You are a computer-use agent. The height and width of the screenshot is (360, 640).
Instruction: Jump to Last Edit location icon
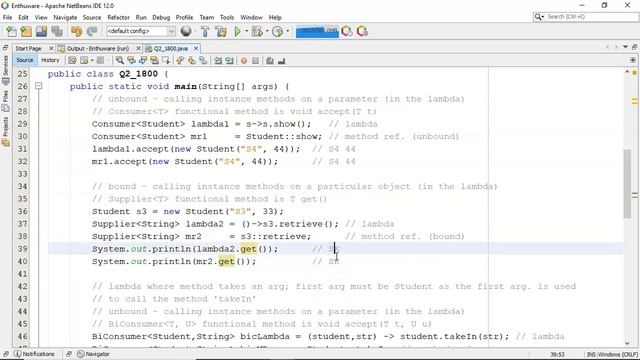72,60
